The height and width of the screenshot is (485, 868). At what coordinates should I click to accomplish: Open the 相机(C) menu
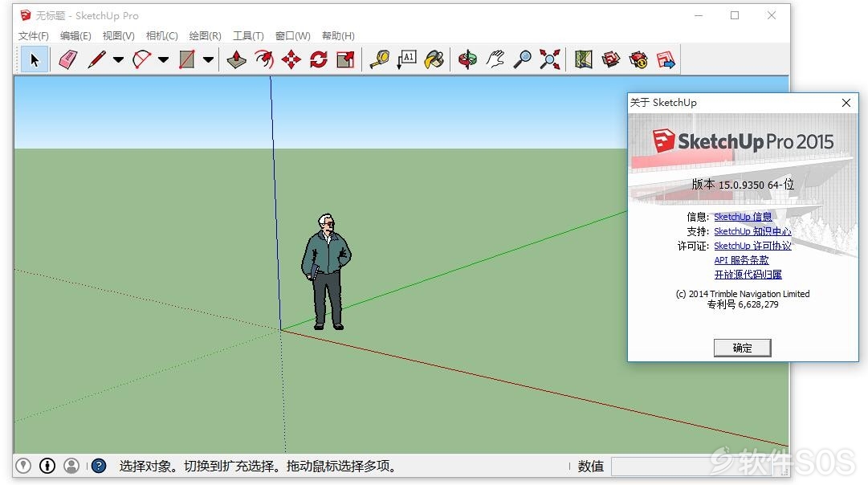[161, 36]
